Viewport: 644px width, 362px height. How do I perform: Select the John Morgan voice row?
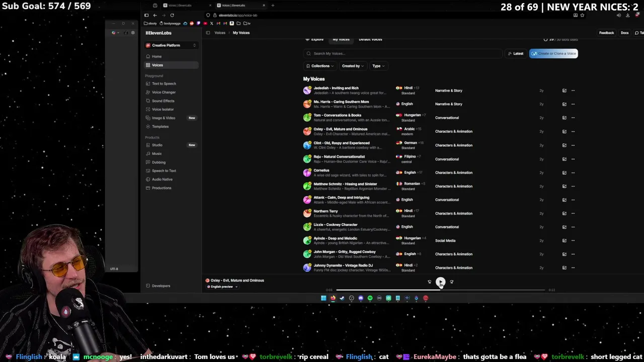(440, 254)
